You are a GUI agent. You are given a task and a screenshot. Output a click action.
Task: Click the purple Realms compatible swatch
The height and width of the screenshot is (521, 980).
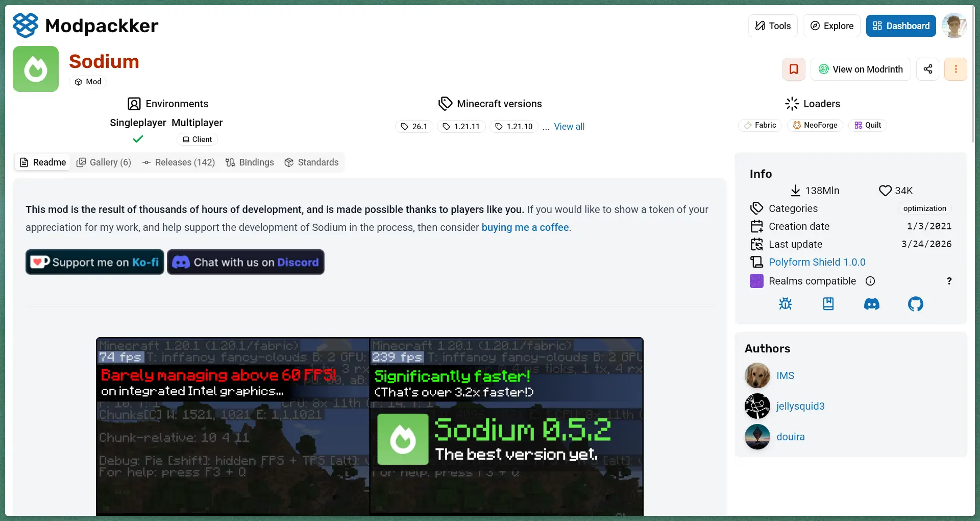(x=756, y=281)
